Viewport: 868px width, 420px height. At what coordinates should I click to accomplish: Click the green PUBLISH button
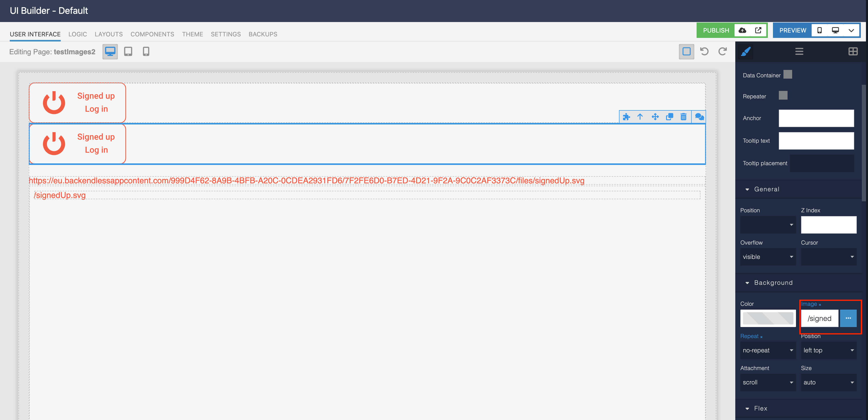coord(716,31)
